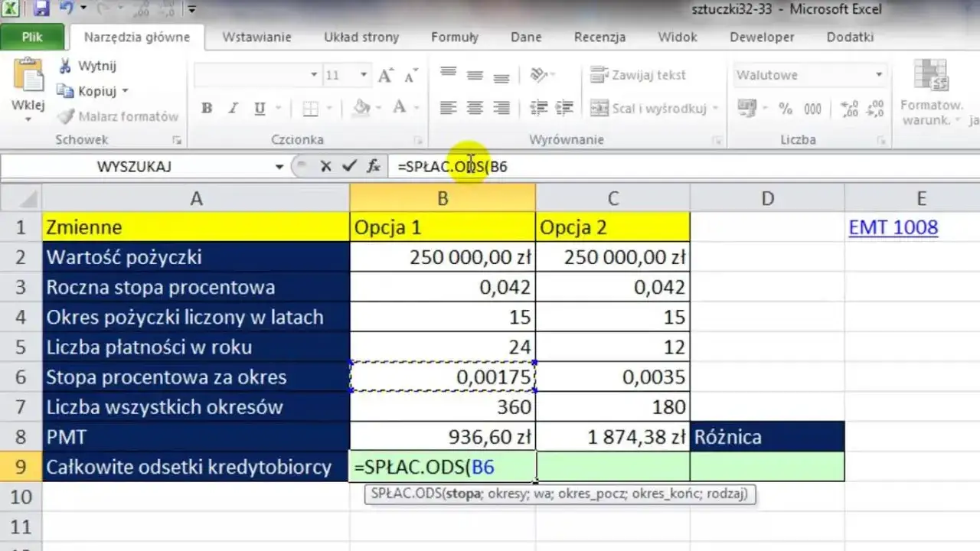Open the Plik menu tab
The height and width of the screenshot is (551, 980).
[x=32, y=37]
